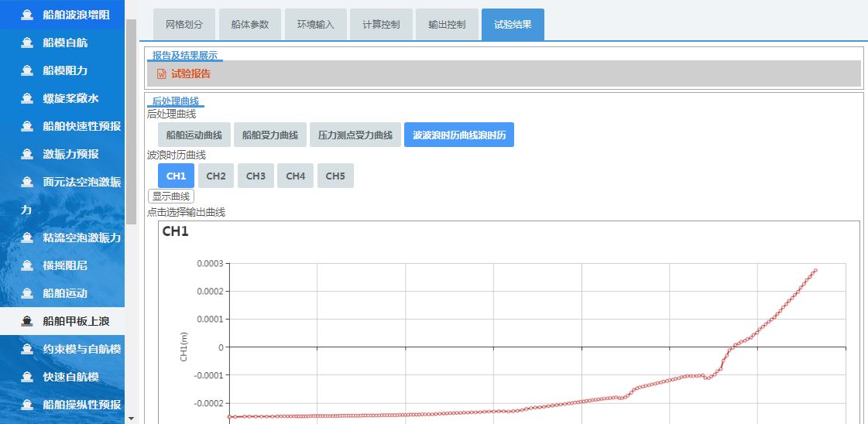Click ship icon beside 激振力预报
Image resolution: width=868 pixels, height=424 pixels.
pyautogui.click(x=27, y=154)
